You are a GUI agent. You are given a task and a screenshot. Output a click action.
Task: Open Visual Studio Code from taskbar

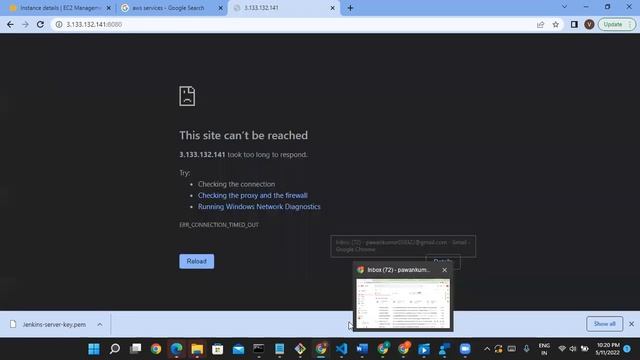(342, 349)
